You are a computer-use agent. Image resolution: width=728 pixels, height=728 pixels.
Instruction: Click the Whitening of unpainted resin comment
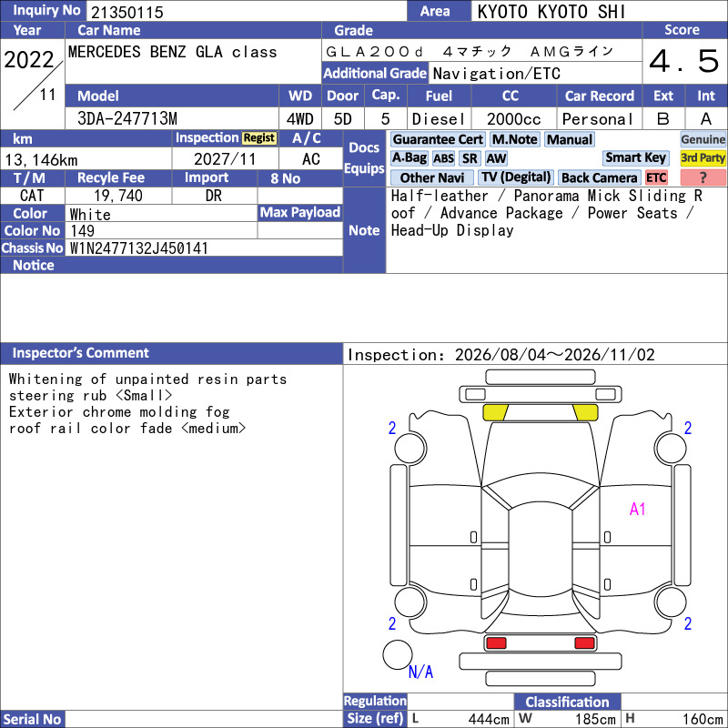(147, 379)
